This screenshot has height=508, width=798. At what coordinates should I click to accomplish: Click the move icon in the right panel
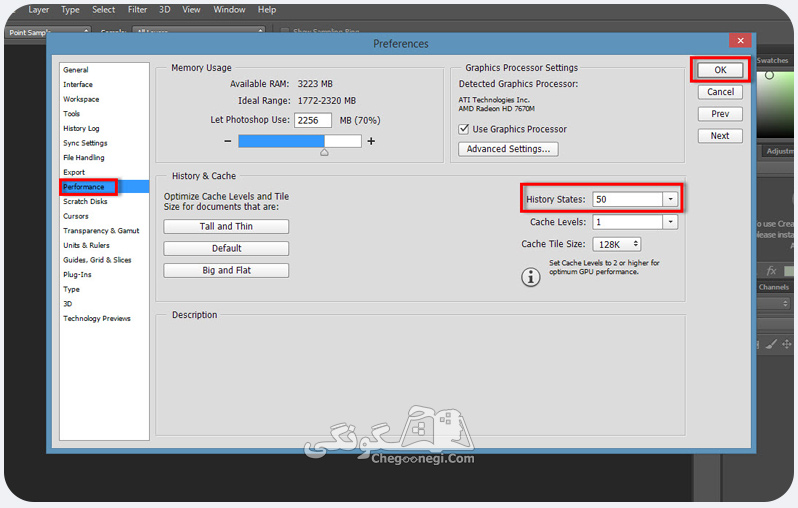[787, 344]
